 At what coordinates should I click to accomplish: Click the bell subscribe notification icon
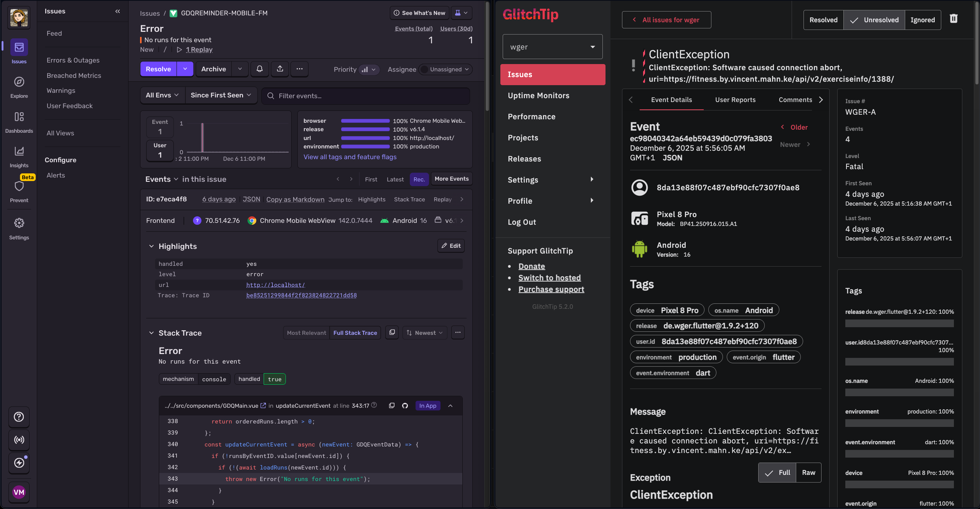260,69
